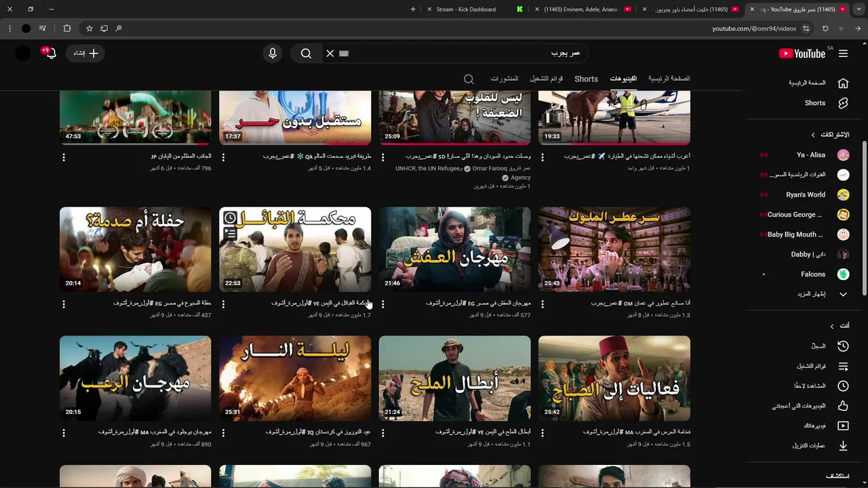Open video title مهرجان العفش في مصر
The image size is (868, 488).
[478, 303]
